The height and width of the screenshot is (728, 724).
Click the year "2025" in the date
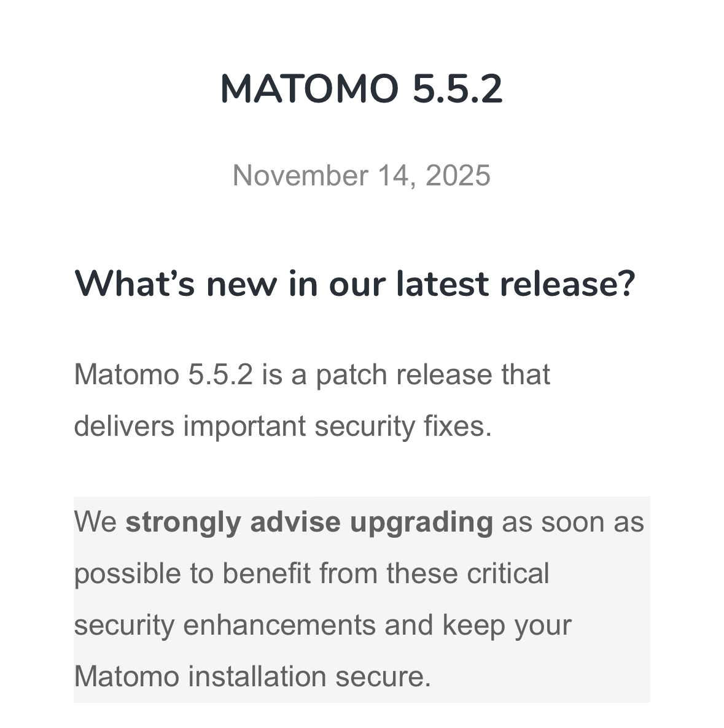click(x=457, y=175)
